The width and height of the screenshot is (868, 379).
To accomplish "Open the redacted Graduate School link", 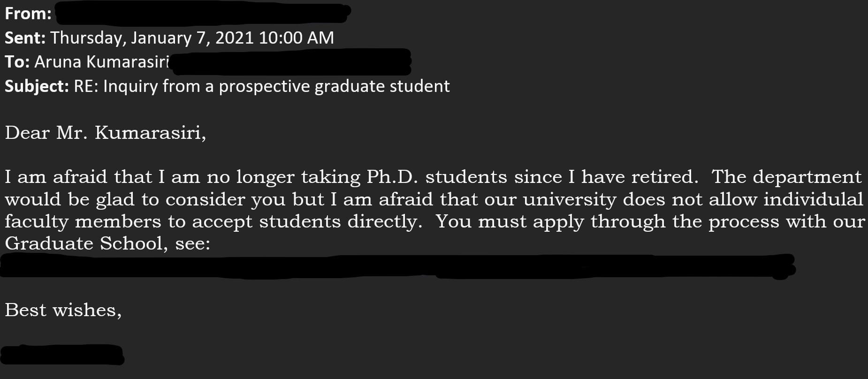I will tap(398, 266).
